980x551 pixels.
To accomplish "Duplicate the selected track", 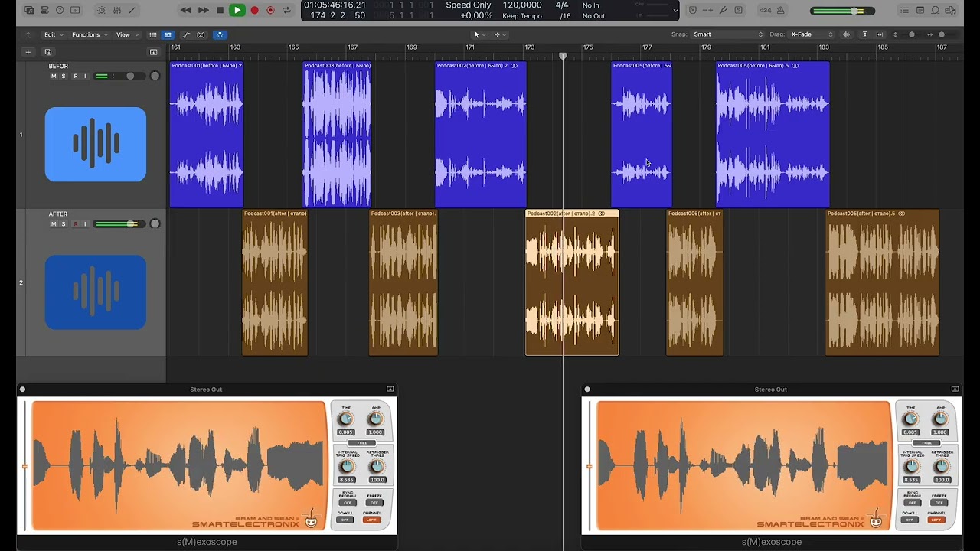I will pyautogui.click(x=48, y=52).
